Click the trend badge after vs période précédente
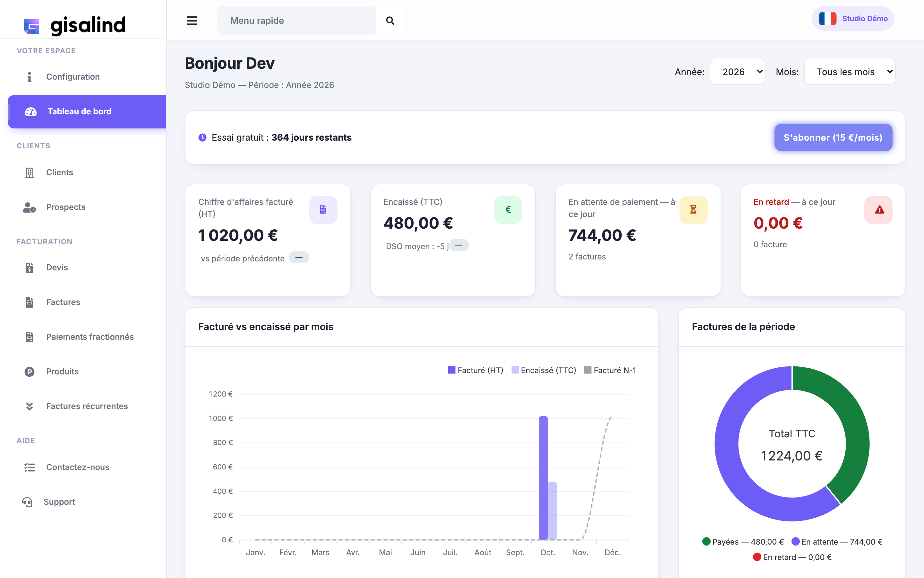 click(x=299, y=258)
